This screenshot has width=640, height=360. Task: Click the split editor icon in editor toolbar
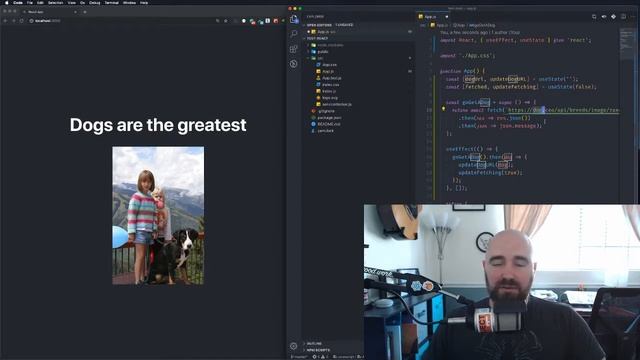[623, 17]
